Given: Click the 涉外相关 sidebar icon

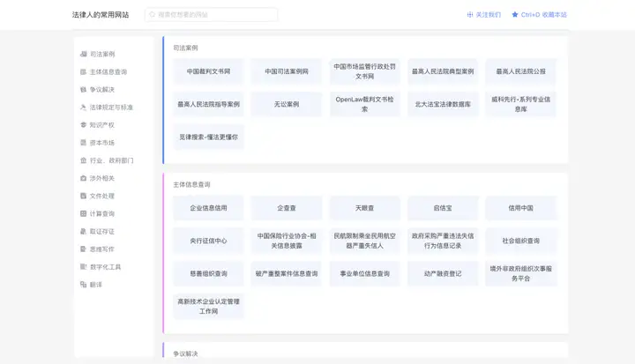Looking at the screenshot, I should tap(84, 178).
